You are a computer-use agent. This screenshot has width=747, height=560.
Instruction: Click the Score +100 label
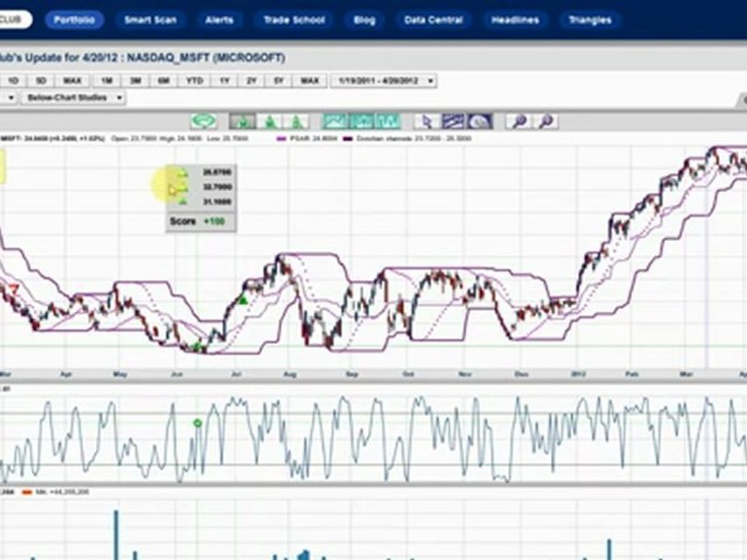(x=197, y=222)
